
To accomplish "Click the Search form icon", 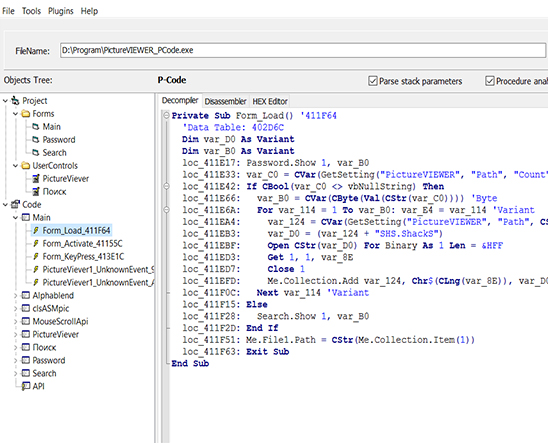I will click(36, 153).
